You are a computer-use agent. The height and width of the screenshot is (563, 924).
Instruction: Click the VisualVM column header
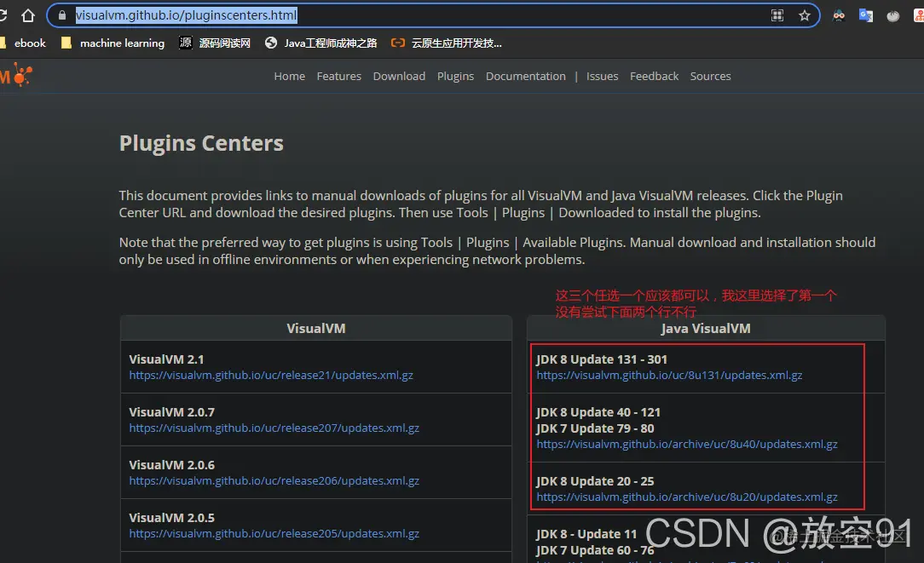[316, 329]
